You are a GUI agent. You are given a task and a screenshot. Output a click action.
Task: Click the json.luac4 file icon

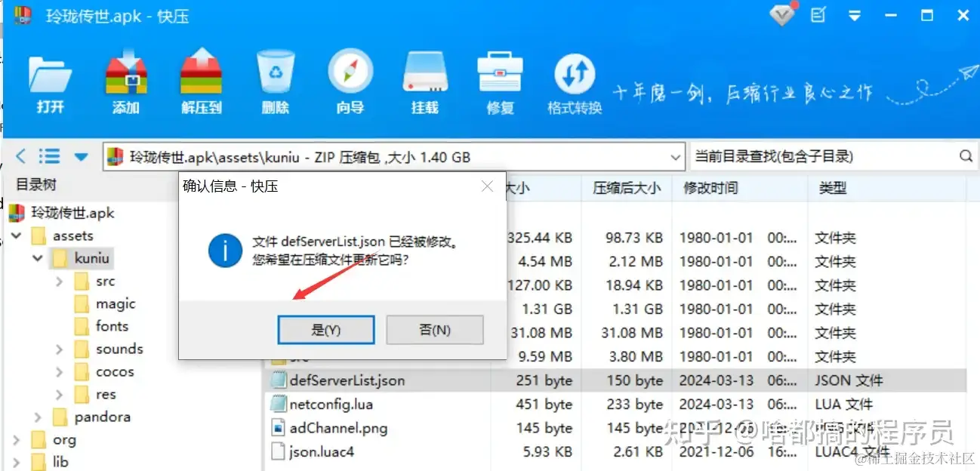click(278, 451)
